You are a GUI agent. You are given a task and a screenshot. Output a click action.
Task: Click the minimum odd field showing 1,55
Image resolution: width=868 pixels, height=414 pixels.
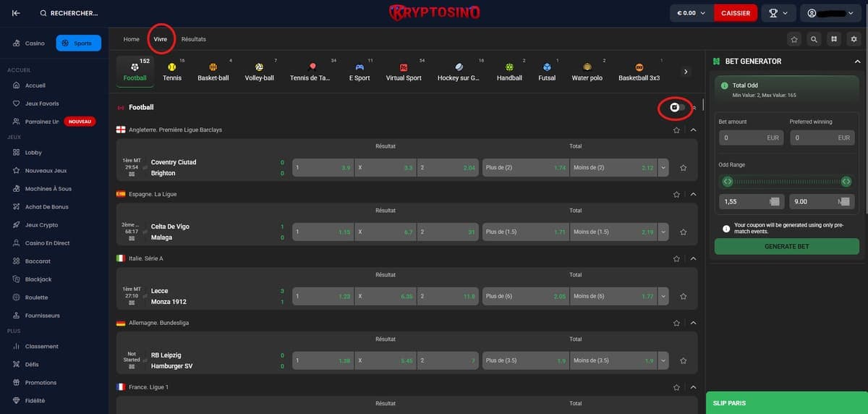click(752, 202)
